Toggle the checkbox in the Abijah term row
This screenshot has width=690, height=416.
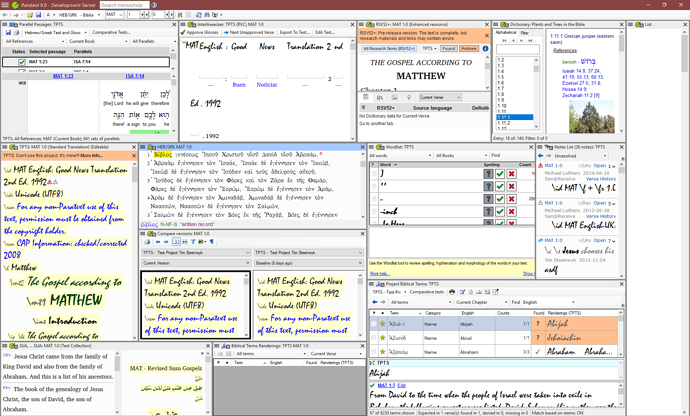374,324
